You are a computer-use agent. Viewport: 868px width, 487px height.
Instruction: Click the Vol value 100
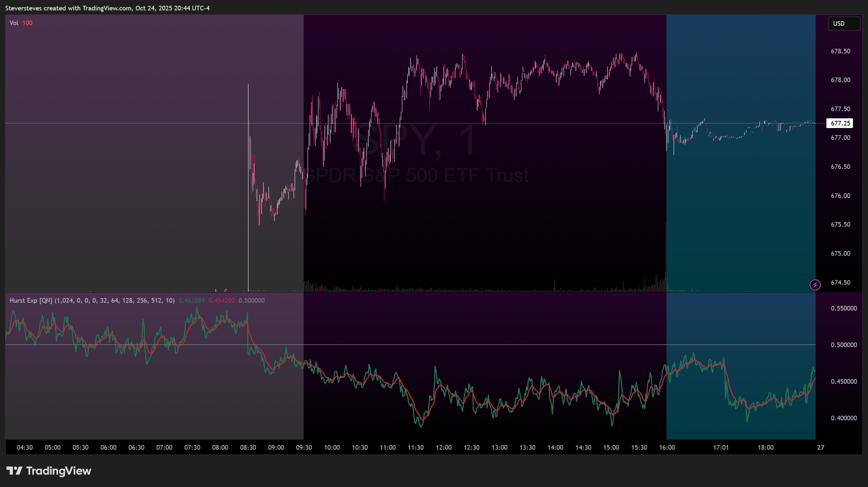(27, 23)
